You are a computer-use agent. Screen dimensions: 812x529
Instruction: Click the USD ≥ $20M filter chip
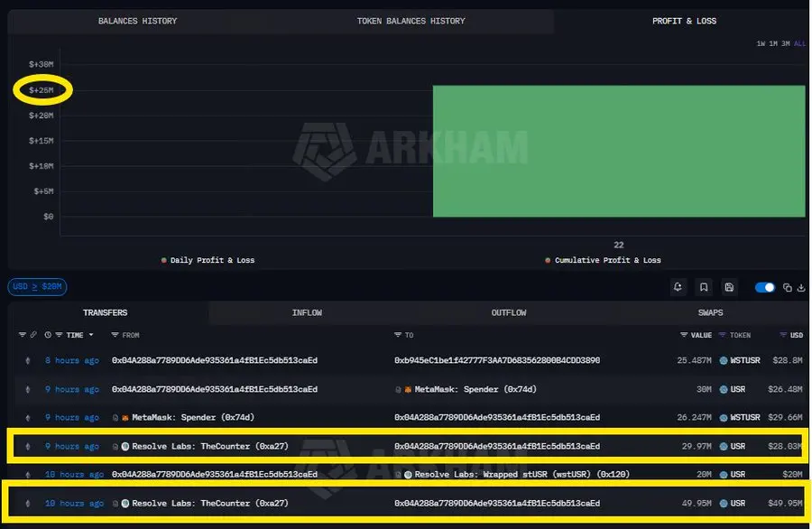point(37,286)
